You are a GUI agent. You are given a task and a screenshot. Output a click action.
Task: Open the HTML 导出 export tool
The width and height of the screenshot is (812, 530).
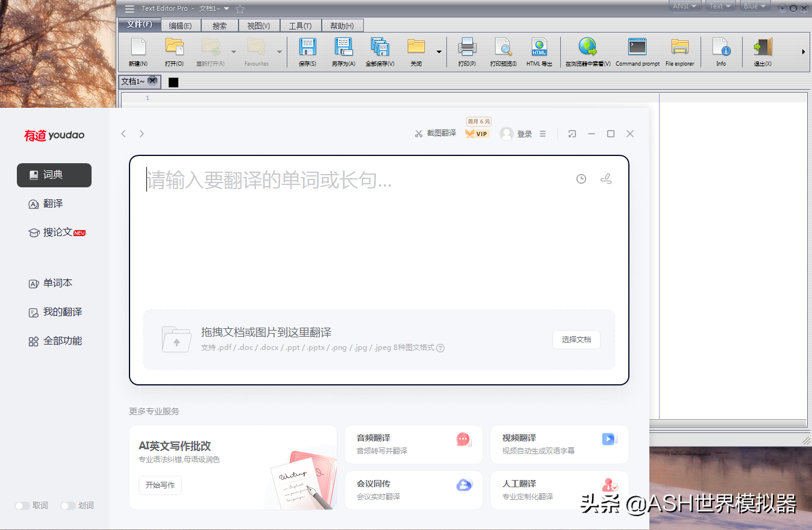[x=539, y=51]
